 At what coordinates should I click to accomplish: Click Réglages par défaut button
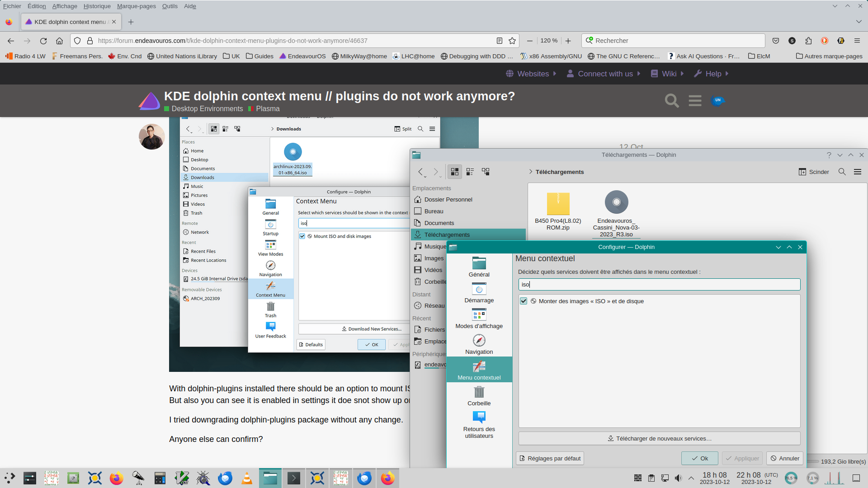(x=550, y=458)
